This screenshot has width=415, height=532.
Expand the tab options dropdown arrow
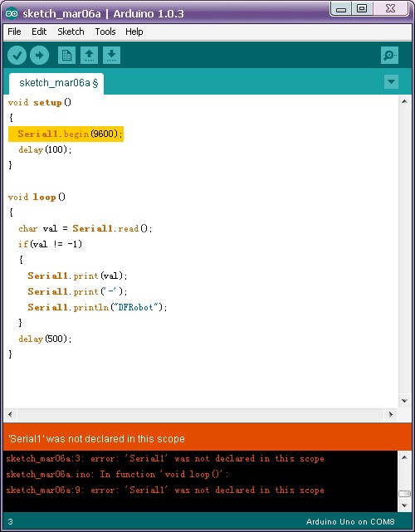pyautogui.click(x=391, y=82)
